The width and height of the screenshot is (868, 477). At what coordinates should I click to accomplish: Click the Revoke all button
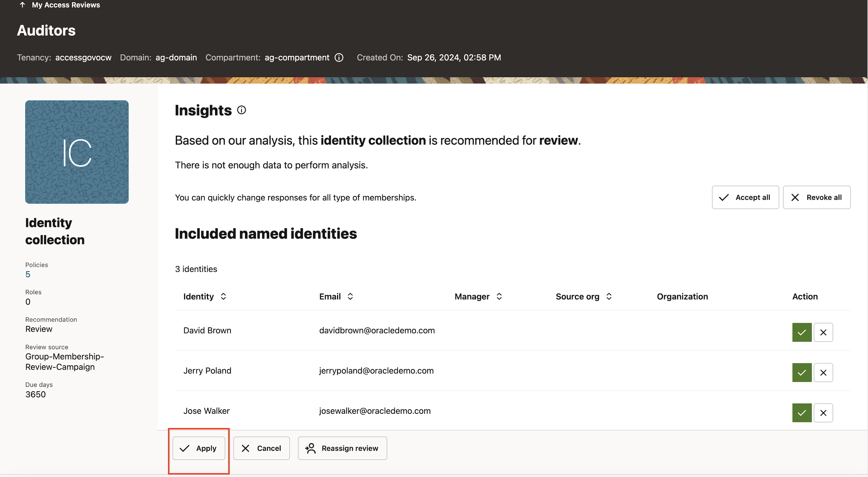click(817, 197)
